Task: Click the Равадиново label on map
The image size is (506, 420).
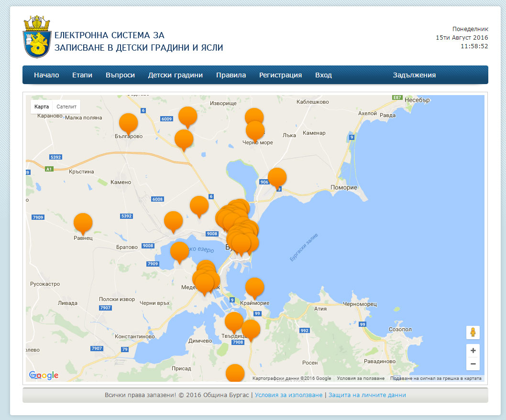Action: point(380,361)
